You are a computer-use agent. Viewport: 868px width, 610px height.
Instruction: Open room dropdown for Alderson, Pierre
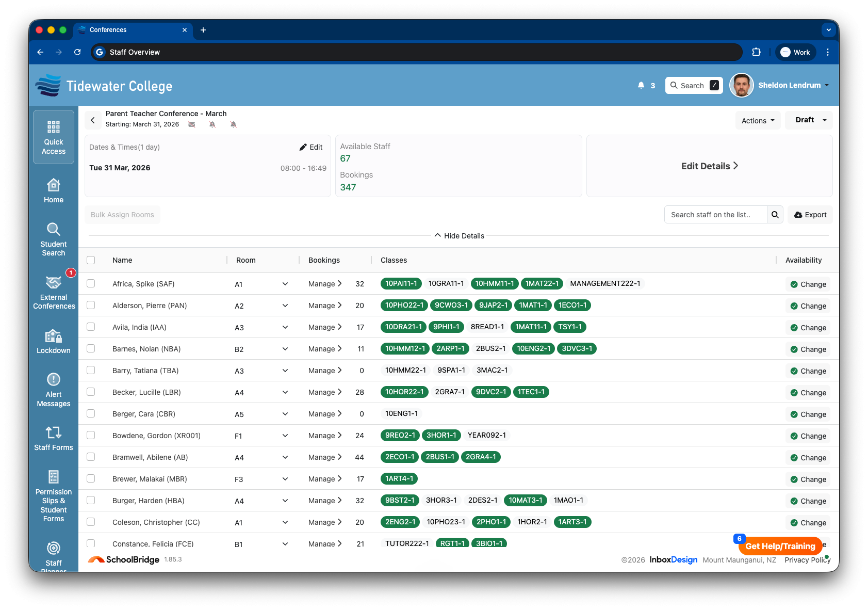(x=285, y=306)
